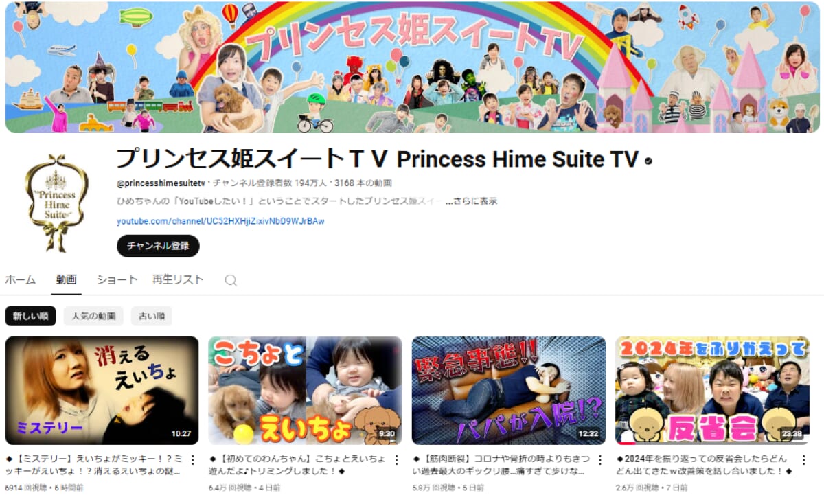The height and width of the screenshot is (504, 824).
Task: Select the 人気の動画 sort chip
Action: point(93,316)
